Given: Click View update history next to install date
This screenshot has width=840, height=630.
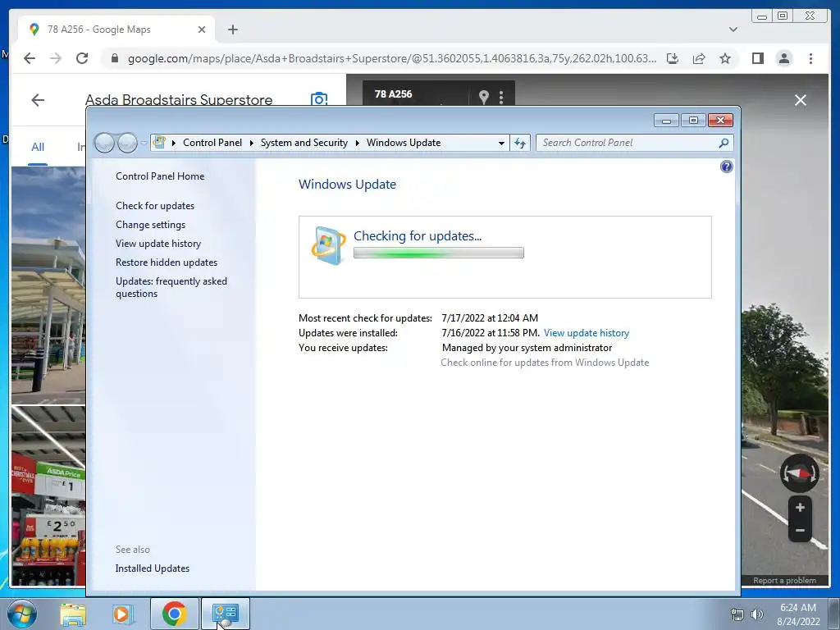Looking at the screenshot, I should coord(586,333).
